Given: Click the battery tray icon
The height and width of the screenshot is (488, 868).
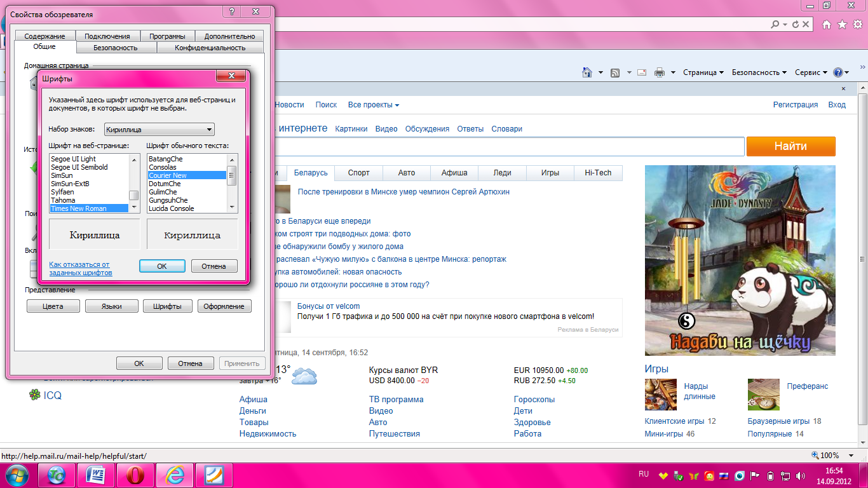Looking at the screenshot, I should coord(771,475).
